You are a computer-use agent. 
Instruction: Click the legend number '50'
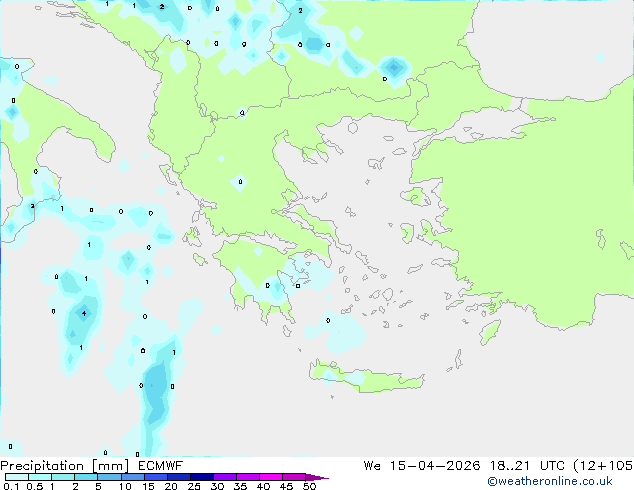pos(310,486)
